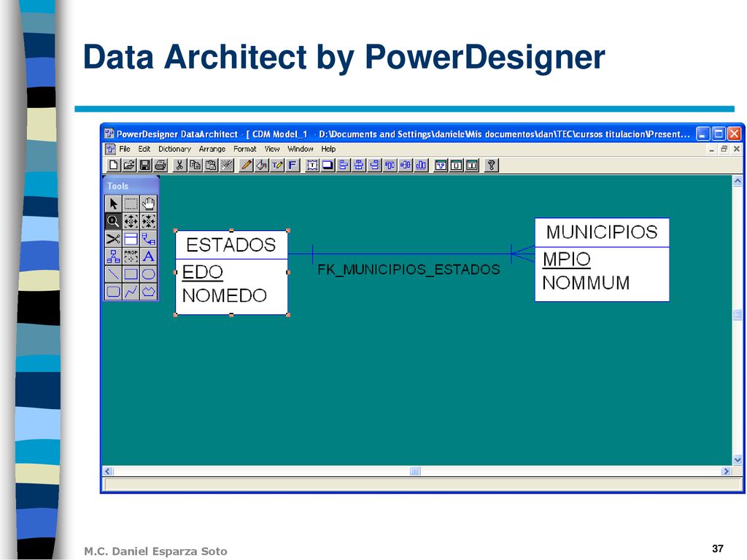747x560 pixels.
Task: Click the paint bucket fill icon
Action: pyautogui.click(x=262, y=166)
